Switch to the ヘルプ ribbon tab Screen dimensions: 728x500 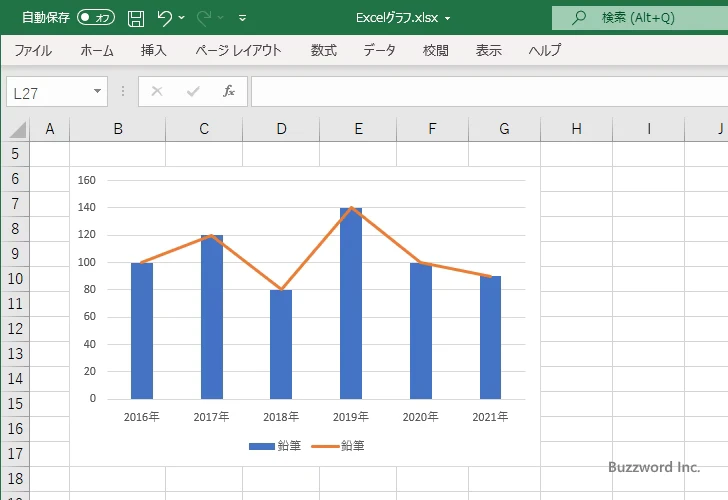pyautogui.click(x=545, y=50)
